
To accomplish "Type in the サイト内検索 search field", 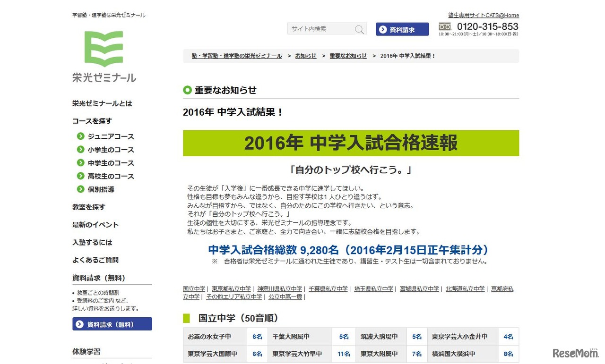I will click(320, 29).
